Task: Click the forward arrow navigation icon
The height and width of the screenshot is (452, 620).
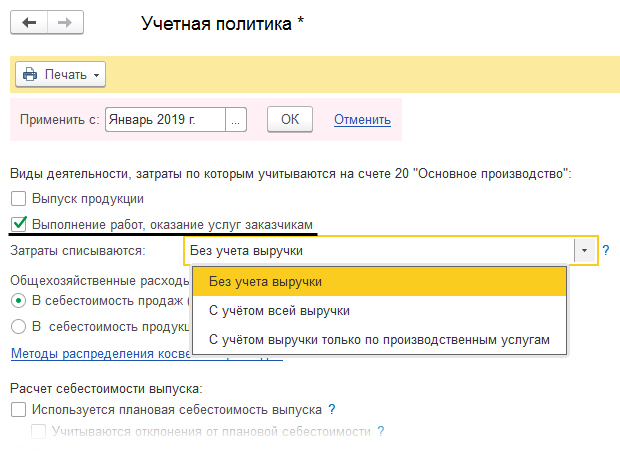Action: point(64,22)
